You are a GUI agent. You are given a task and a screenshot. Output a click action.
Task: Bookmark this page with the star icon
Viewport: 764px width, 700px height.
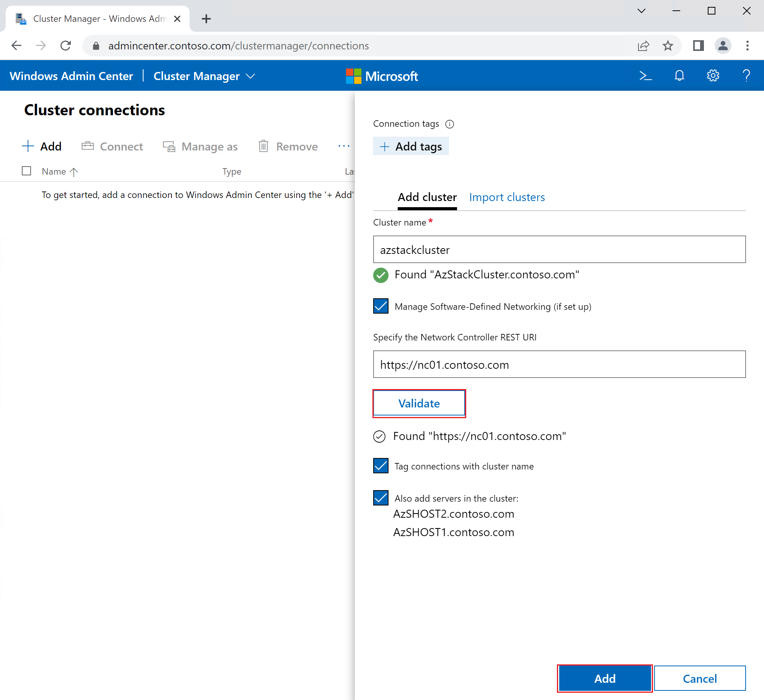click(668, 46)
